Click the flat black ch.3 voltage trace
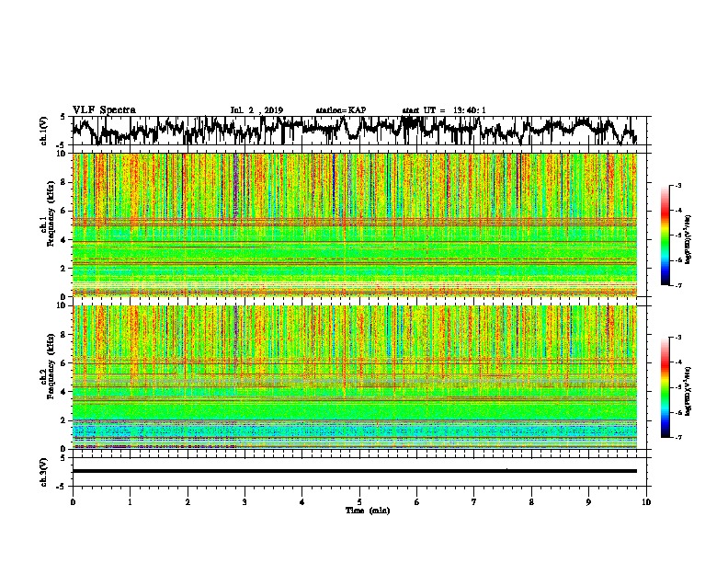728x563 pixels. 354,471
